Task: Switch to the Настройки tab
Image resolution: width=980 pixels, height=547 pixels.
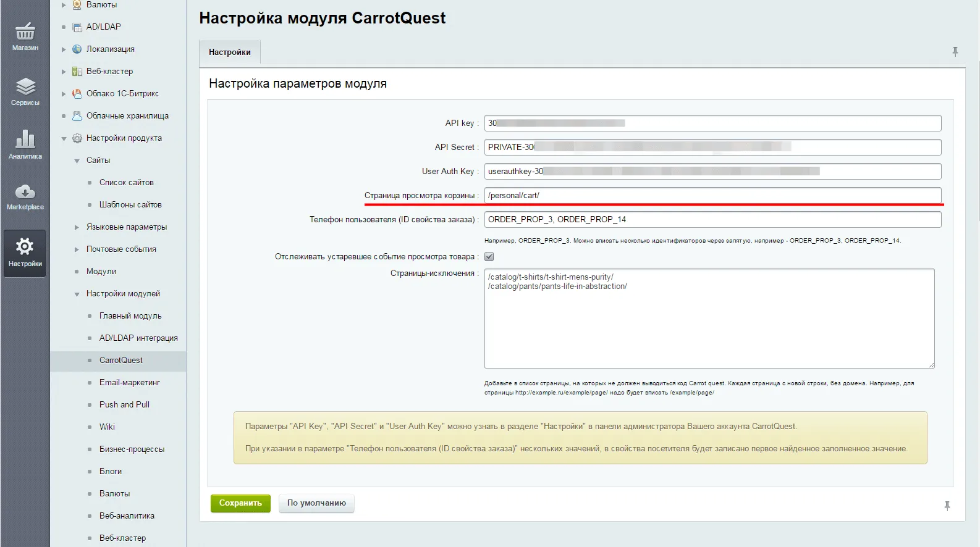Action: click(x=229, y=52)
